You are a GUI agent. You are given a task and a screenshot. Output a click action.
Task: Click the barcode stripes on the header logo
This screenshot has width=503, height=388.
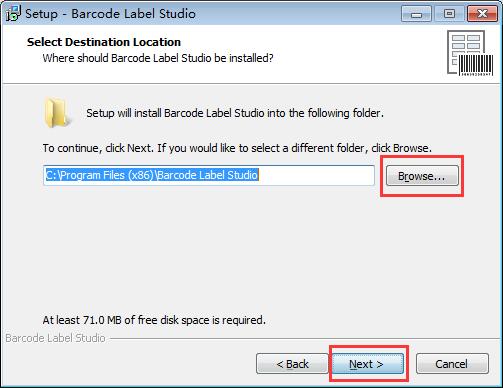476,64
